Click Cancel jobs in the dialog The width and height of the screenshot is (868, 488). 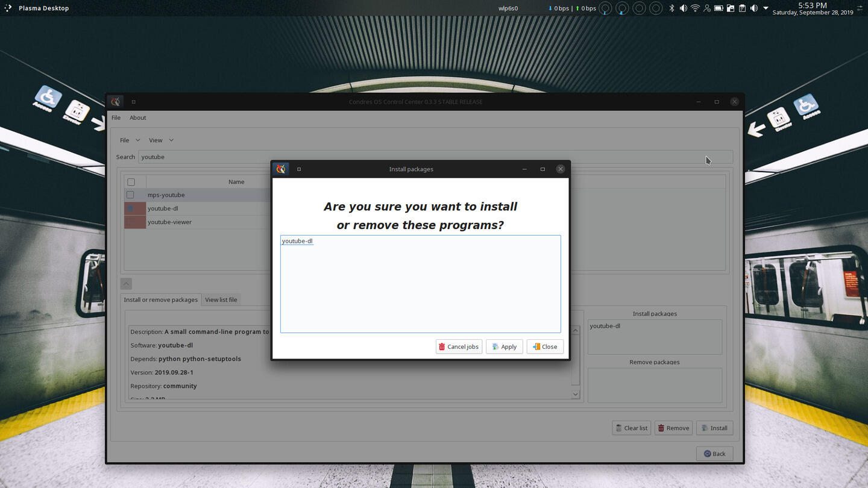pos(459,346)
